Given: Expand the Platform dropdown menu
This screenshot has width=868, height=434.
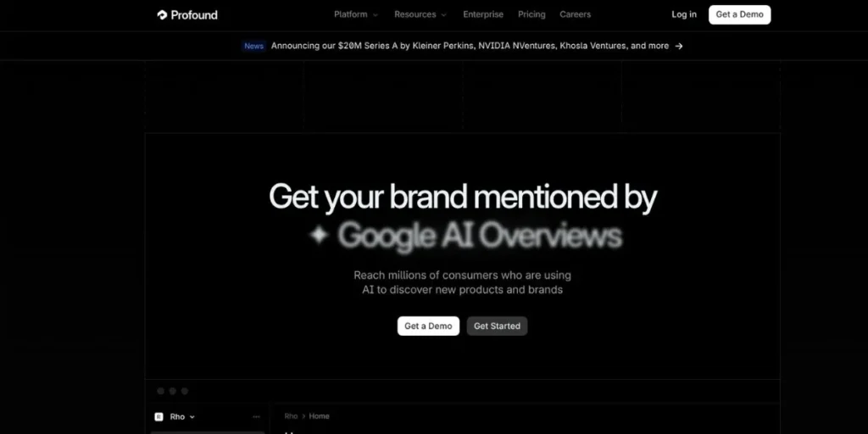Looking at the screenshot, I should [x=356, y=14].
